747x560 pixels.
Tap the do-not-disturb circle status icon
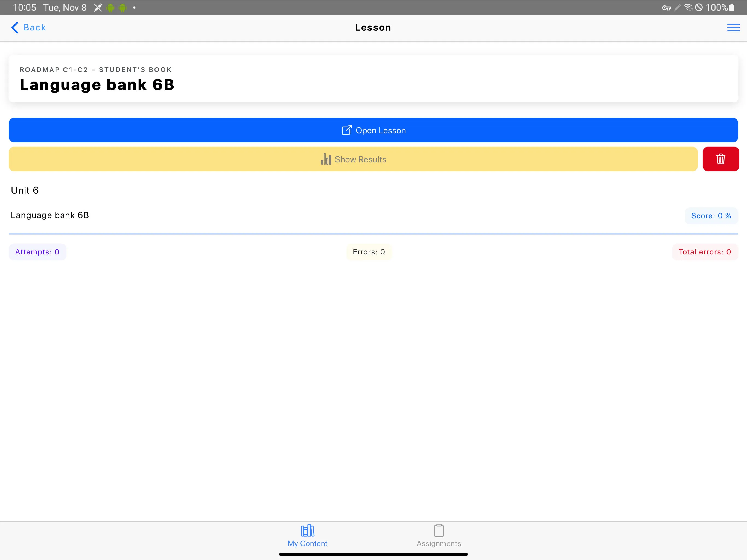click(699, 7)
